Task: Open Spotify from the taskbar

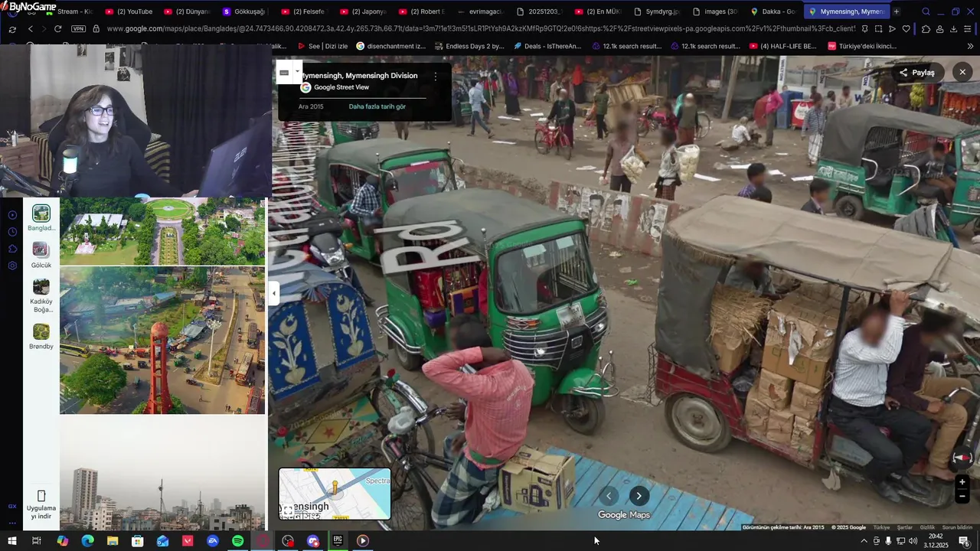Action: coord(238,541)
